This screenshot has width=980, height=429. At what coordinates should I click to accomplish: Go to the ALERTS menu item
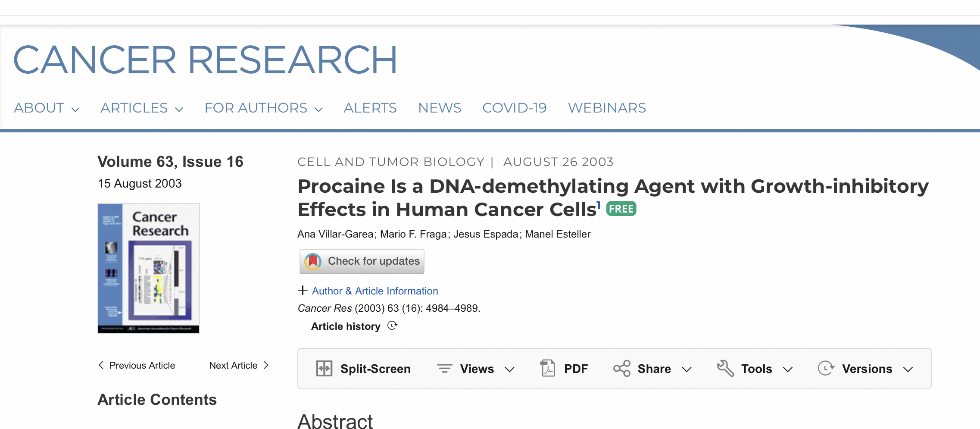click(x=370, y=108)
